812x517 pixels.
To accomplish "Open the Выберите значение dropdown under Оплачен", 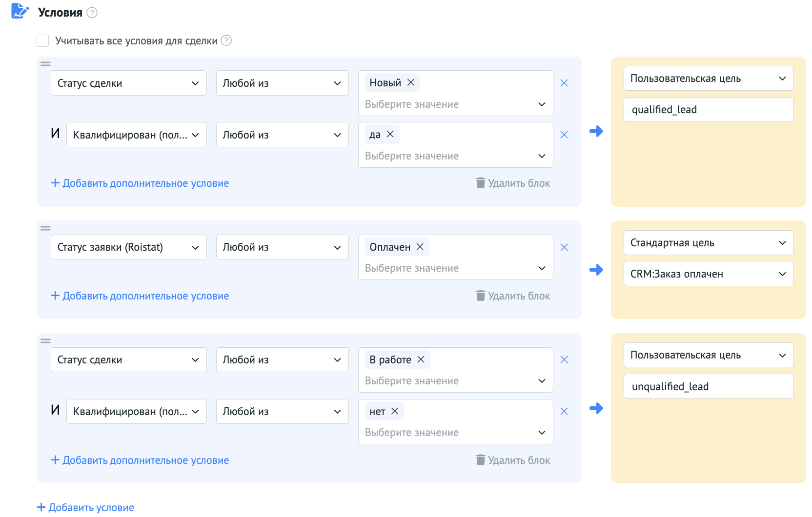I will click(x=455, y=268).
